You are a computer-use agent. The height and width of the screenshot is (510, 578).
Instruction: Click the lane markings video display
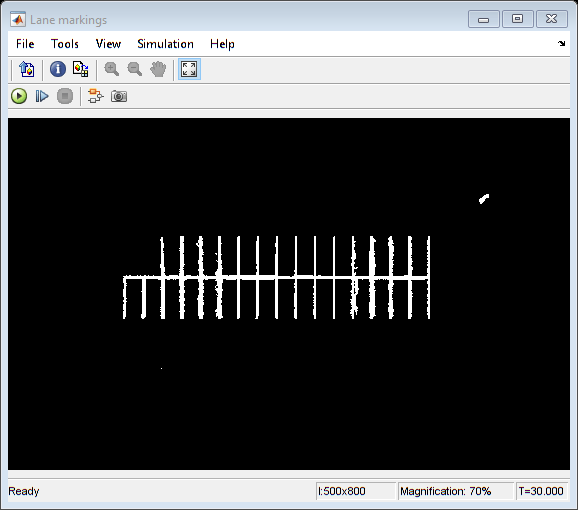(289, 294)
